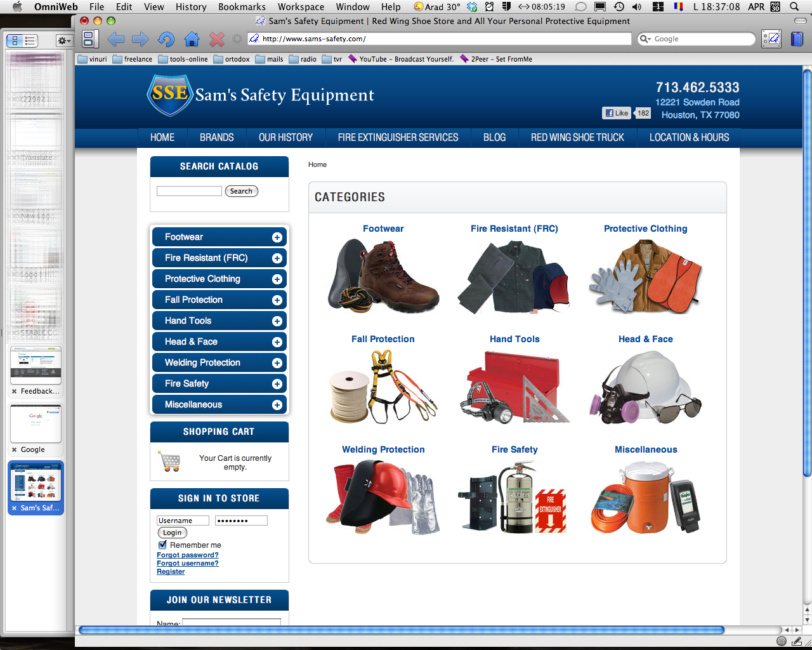Toggle the Remember me checkbox

[x=162, y=545]
